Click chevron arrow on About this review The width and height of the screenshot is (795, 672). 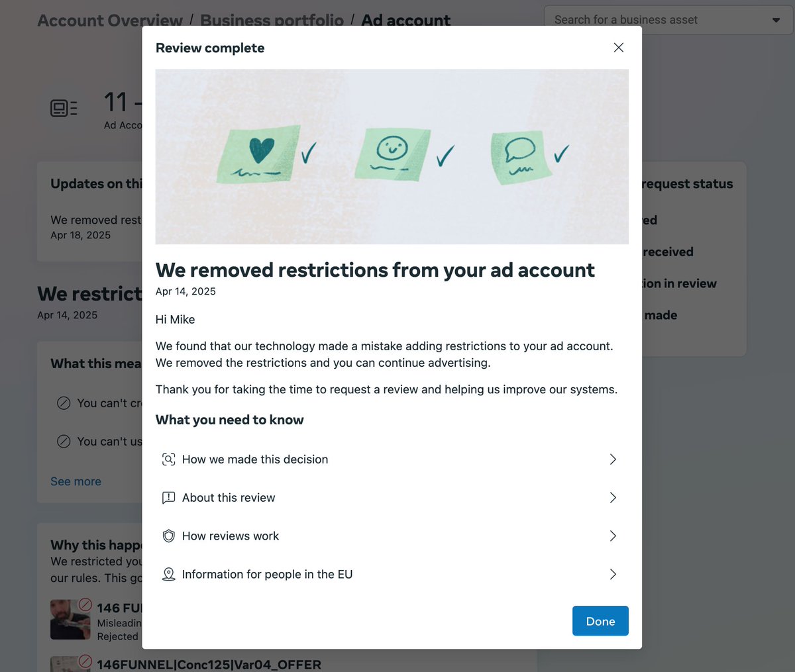coord(613,498)
